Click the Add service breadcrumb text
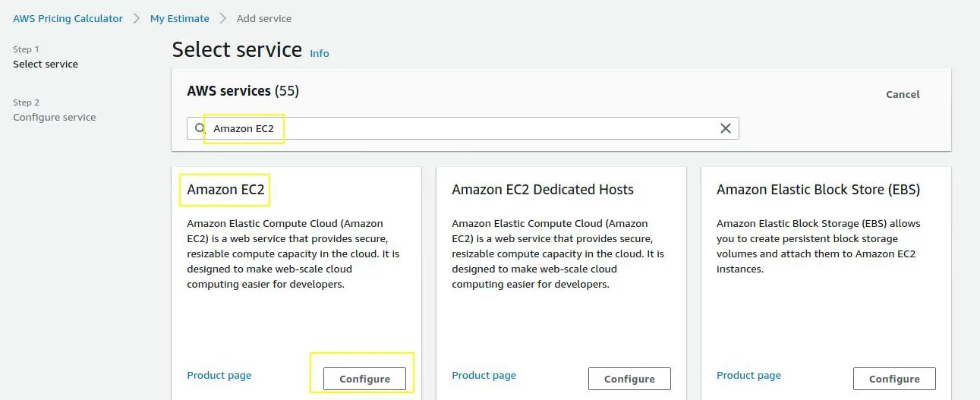 coord(263,18)
